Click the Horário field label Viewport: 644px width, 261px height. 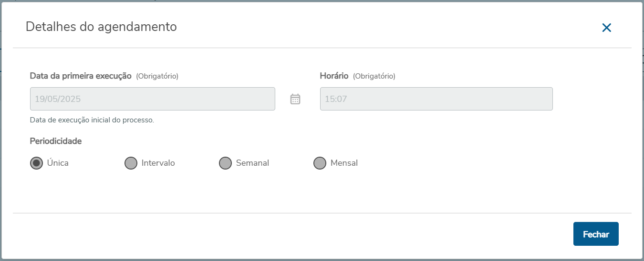[x=334, y=76]
